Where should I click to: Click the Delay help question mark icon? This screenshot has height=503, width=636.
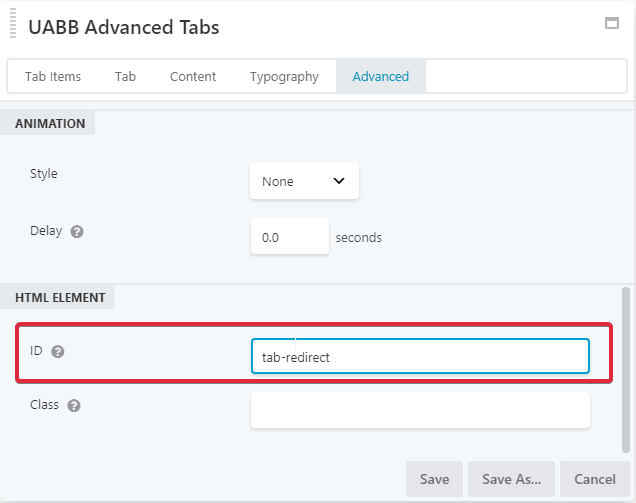(77, 231)
